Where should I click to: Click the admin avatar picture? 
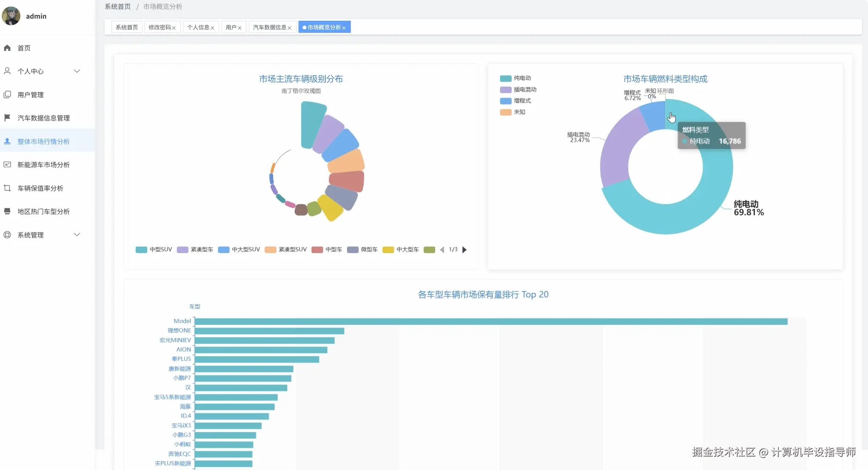[11, 16]
